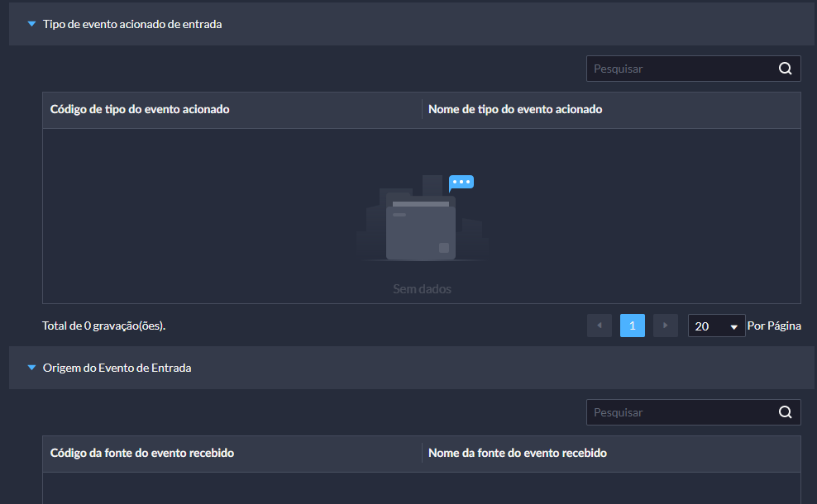Go to the next page with the right arrow
The image size is (817, 504).
[666, 326]
